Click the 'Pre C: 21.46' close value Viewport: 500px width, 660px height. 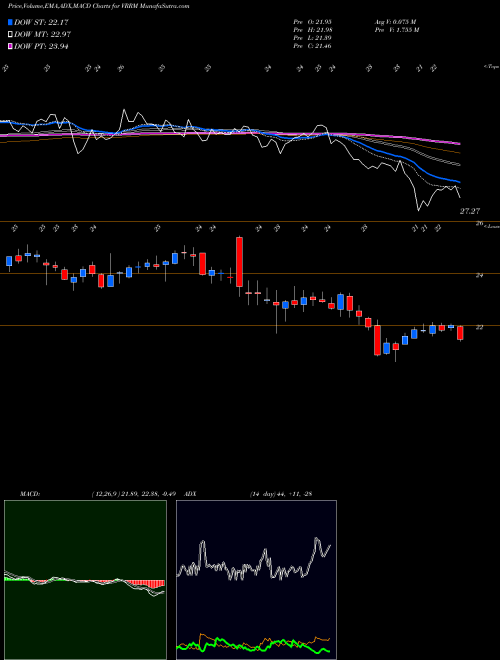(x=312, y=45)
